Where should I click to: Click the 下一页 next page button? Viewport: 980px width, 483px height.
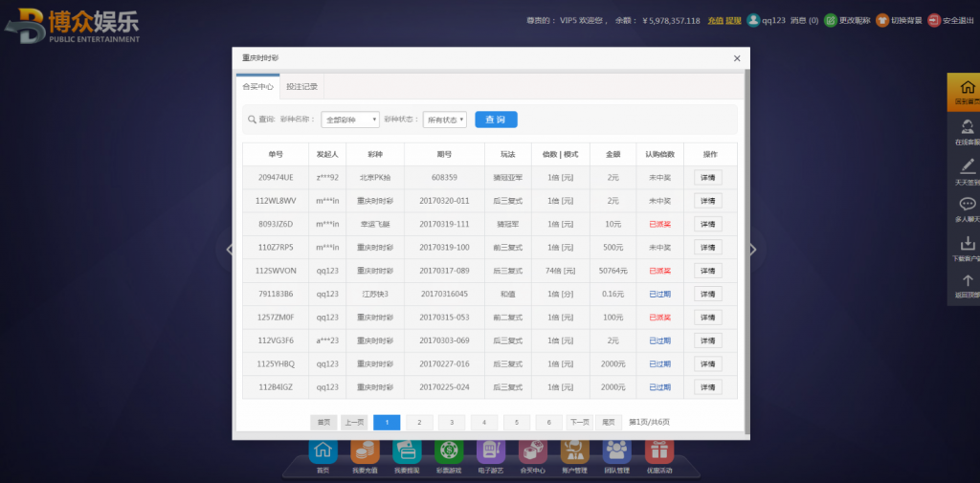[579, 422]
